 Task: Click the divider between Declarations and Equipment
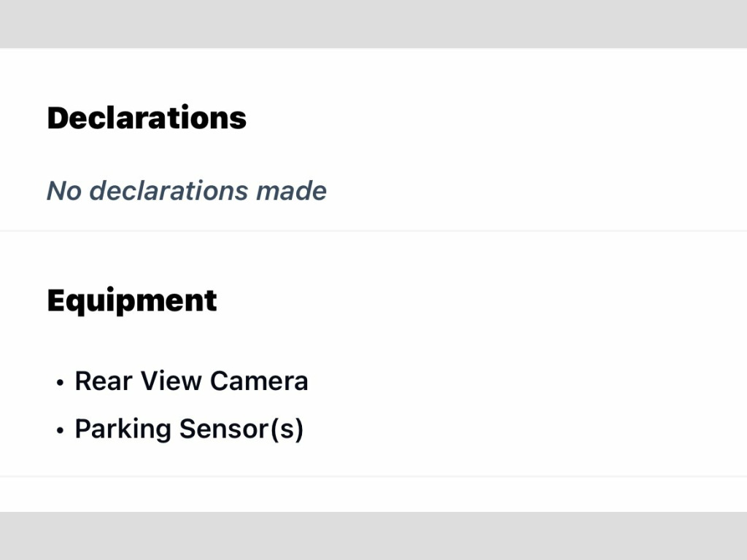[x=373, y=231]
